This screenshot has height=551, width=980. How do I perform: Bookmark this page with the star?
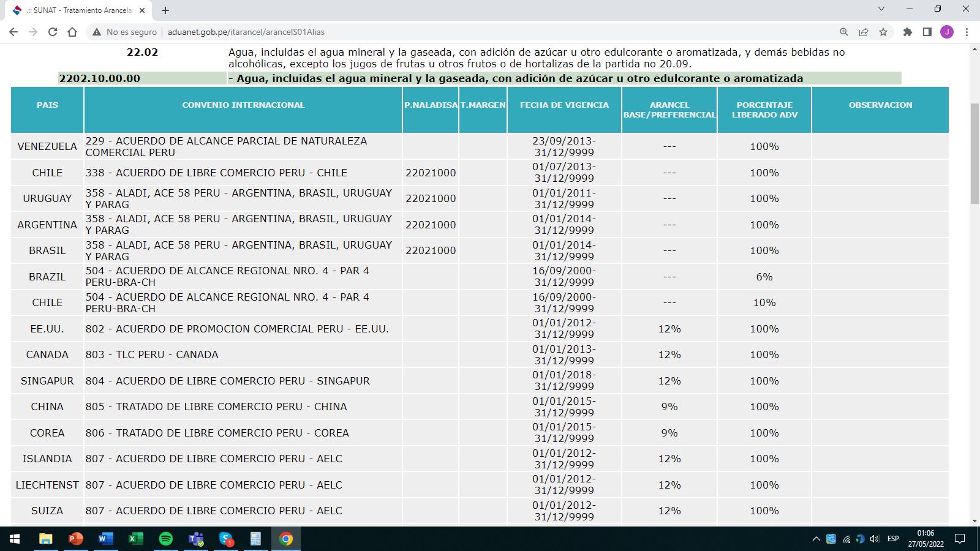[883, 32]
